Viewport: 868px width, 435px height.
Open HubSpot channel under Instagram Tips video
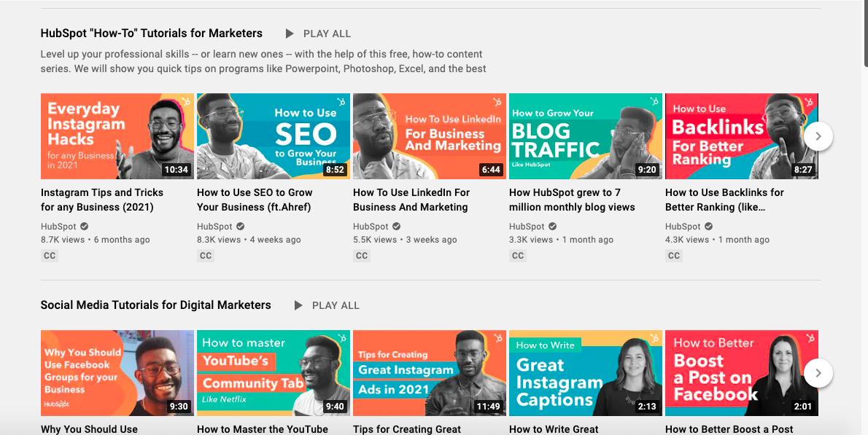pos(58,227)
